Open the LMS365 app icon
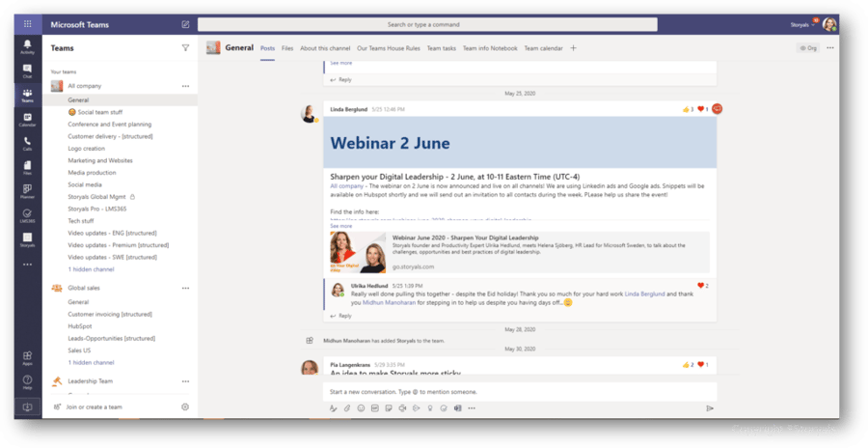 [x=27, y=215]
